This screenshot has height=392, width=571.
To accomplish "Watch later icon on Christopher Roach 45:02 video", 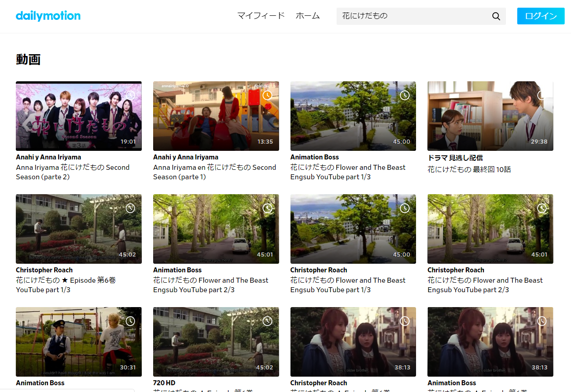I will [131, 208].
